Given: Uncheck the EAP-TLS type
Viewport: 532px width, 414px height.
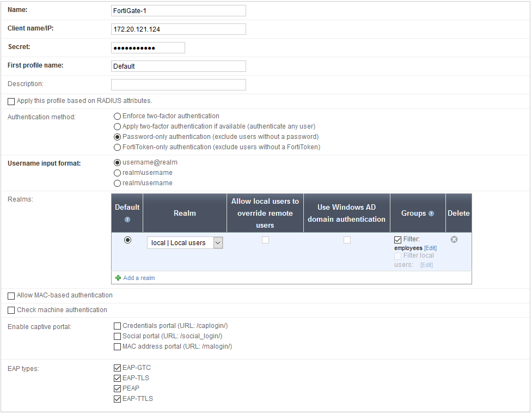Looking at the screenshot, I should (x=118, y=379).
